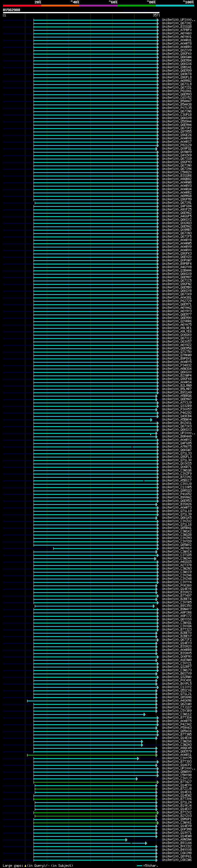The width and height of the screenshot is (197, 868).
Task: Select hit label UniRef100_Q6KGW4
Action: (x=177, y=57)
